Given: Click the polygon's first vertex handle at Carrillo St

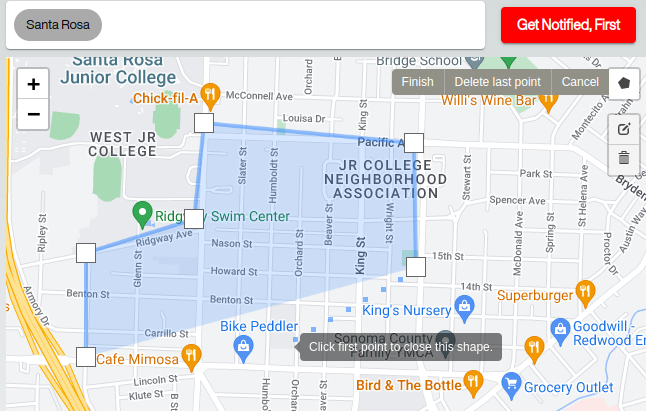Looking at the screenshot, I should tap(86, 357).
